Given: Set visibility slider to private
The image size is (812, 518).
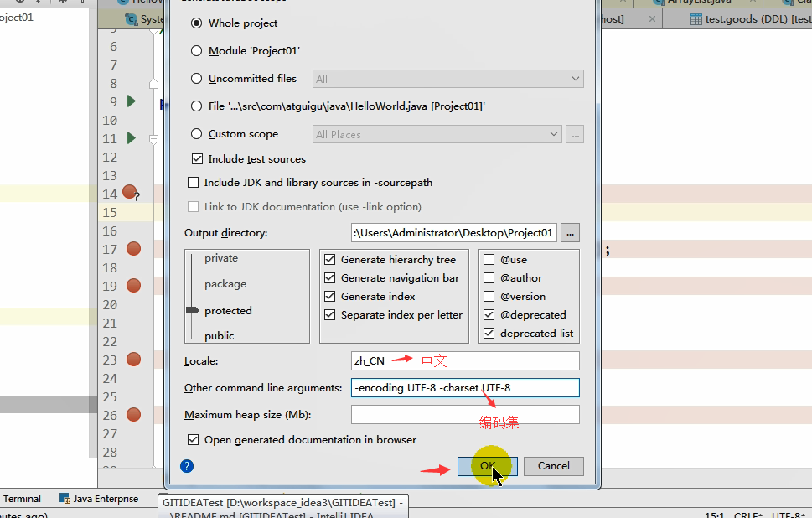Looking at the screenshot, I should pyautogui.click(x=221, y=258).
